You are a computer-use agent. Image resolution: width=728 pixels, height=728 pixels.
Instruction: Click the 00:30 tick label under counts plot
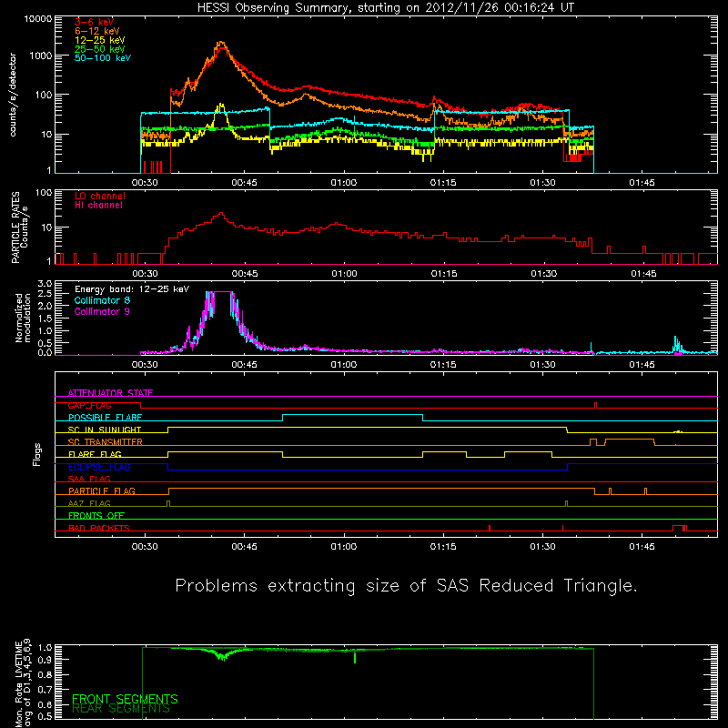click(145, 183)
